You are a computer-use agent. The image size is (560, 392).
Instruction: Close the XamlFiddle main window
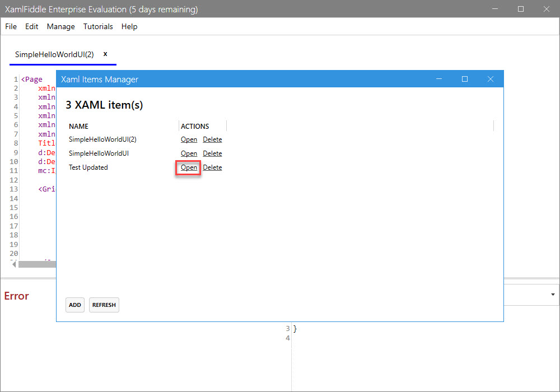point(547,9)
